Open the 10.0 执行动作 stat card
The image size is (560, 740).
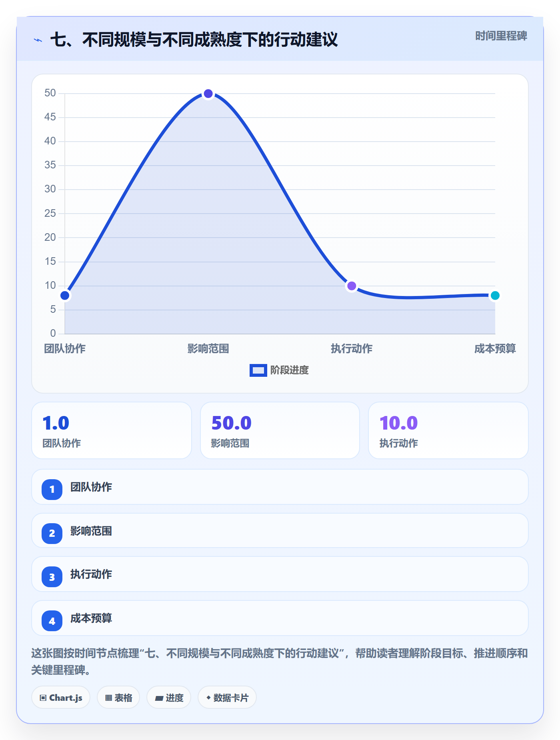(448, 430)
